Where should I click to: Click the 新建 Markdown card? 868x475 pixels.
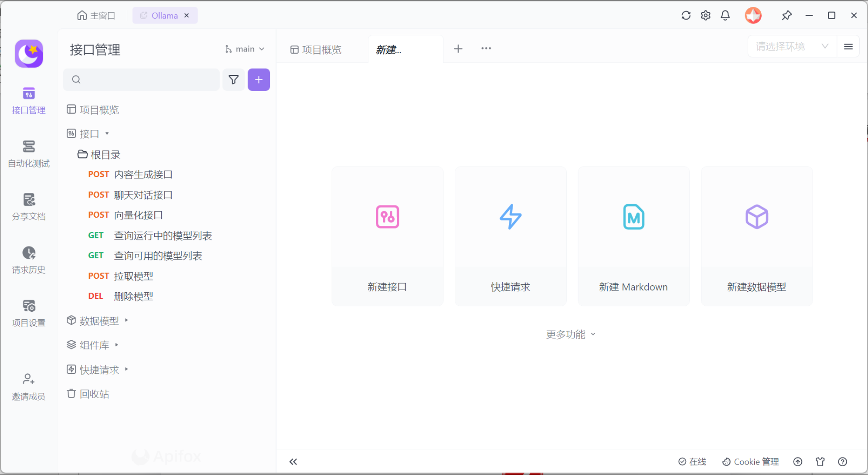pyautogui.click(x=633, y=236)
